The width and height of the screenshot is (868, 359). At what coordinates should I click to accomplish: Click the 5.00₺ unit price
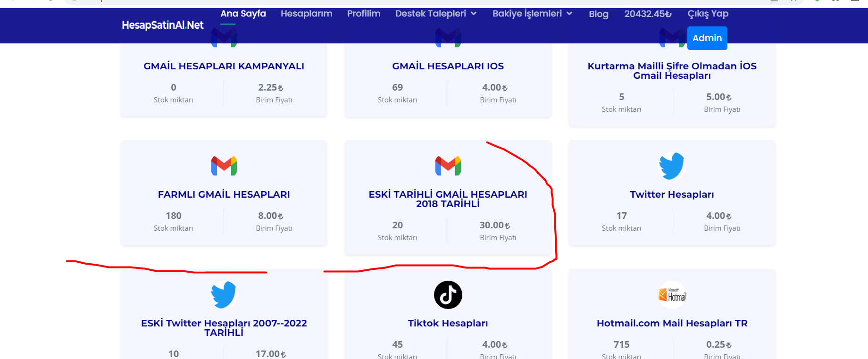pyautogui.click(x=719, y=97)
